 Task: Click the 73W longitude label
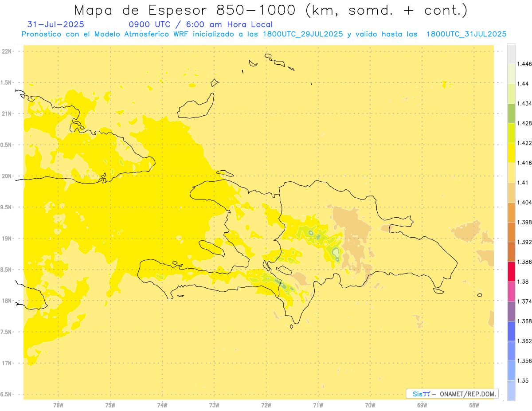[x=214, y=405]
